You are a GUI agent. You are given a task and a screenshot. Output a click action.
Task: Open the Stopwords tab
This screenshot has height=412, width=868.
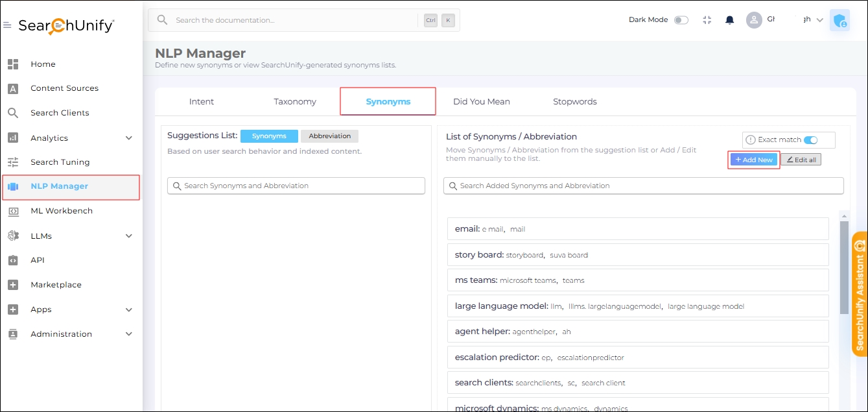(x=574, y=102)
